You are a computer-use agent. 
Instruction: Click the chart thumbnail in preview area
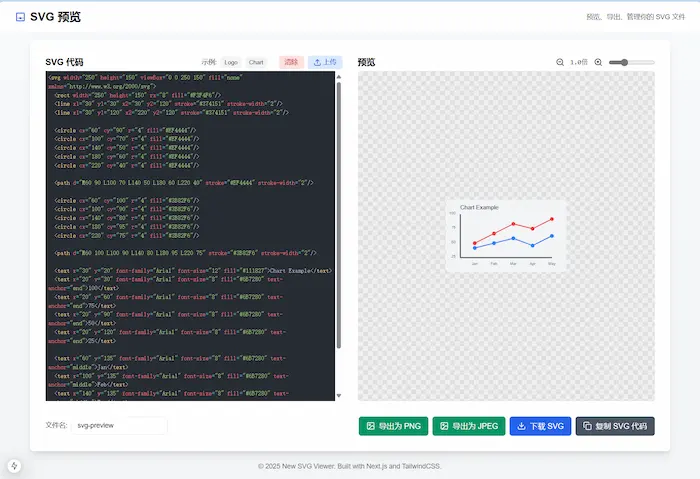tap(506, 236)
